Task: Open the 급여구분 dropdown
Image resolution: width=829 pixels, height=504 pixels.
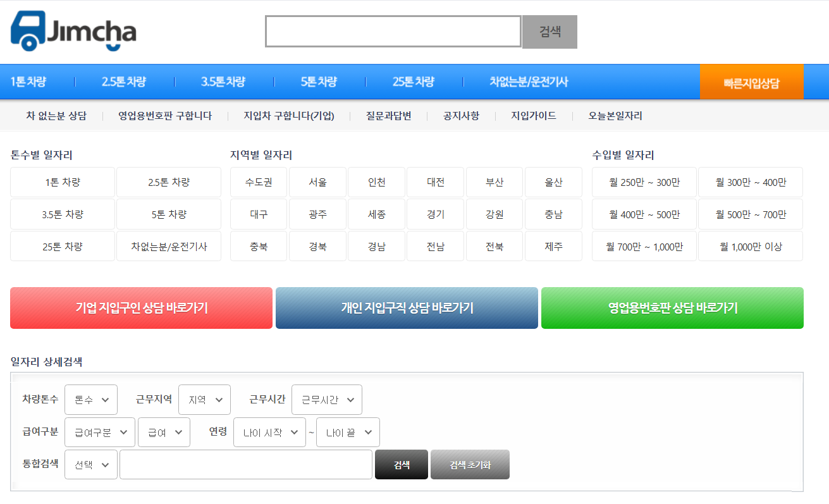Action: 100,433
